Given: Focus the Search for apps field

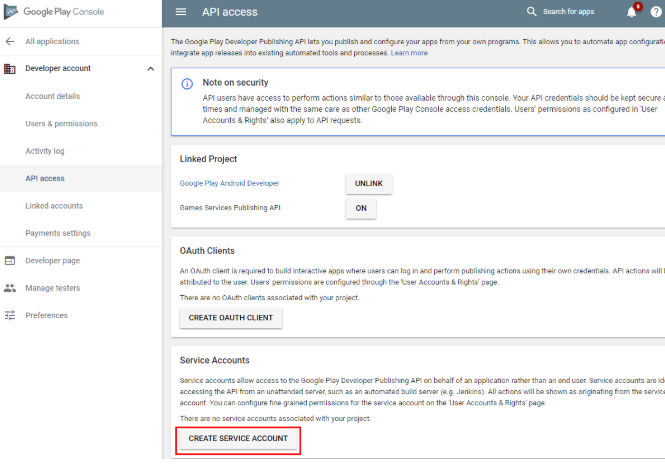Looking at the screenshot, I should [x=569, y=11].
